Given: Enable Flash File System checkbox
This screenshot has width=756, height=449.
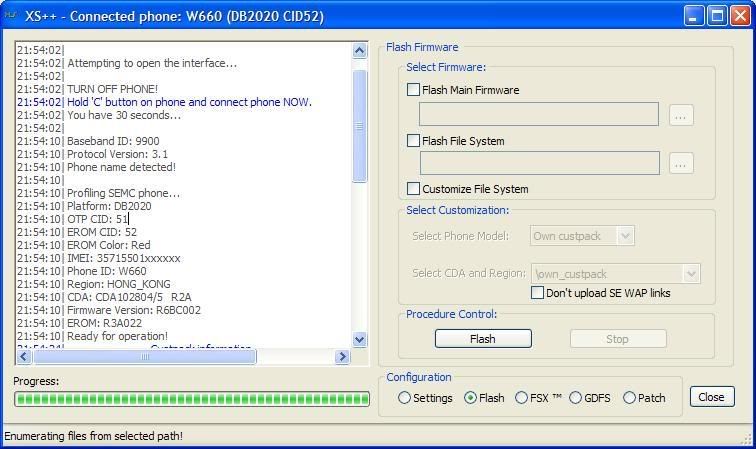Looking at the screenshot, I should 413,141.
